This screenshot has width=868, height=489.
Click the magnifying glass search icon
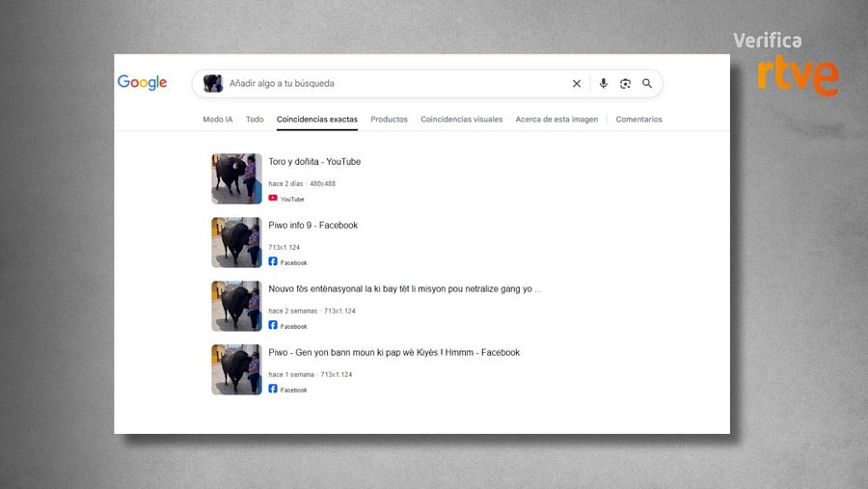click(x=647, y=84)
